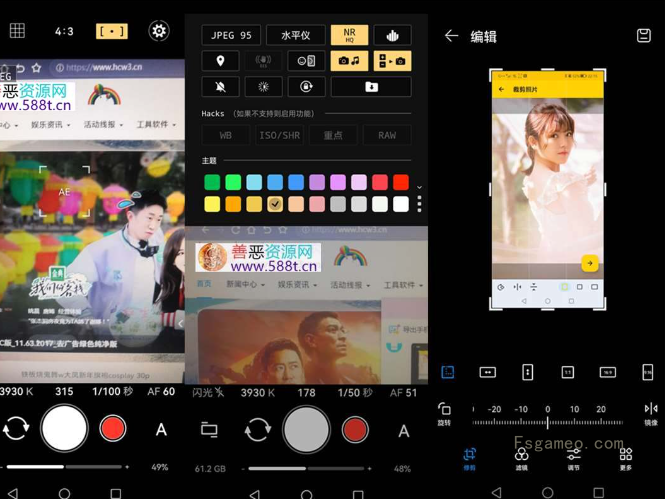Tap the AF 60 focus readout
This screenshot has height=499, width=665.
(x=161, y=391)
